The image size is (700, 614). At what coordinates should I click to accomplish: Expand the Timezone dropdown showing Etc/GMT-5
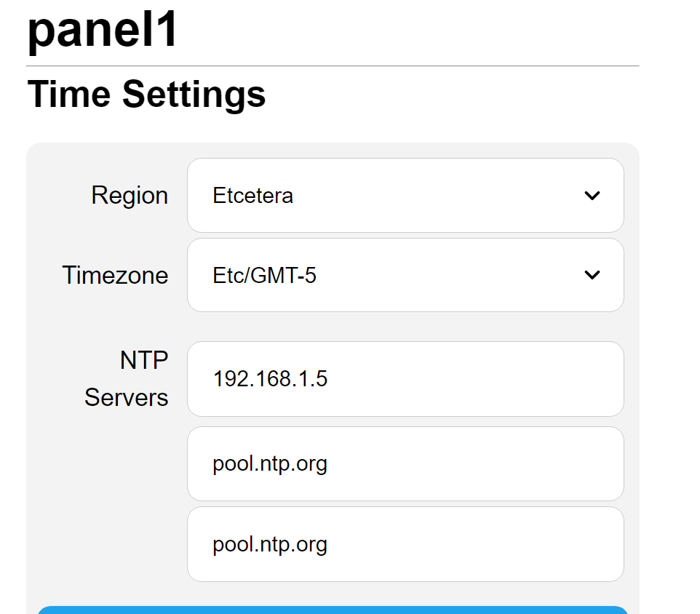405,276
